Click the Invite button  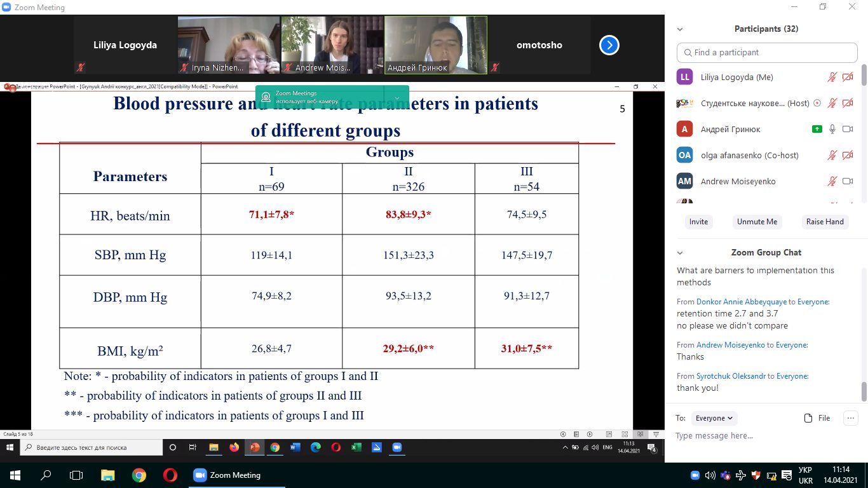698,222
